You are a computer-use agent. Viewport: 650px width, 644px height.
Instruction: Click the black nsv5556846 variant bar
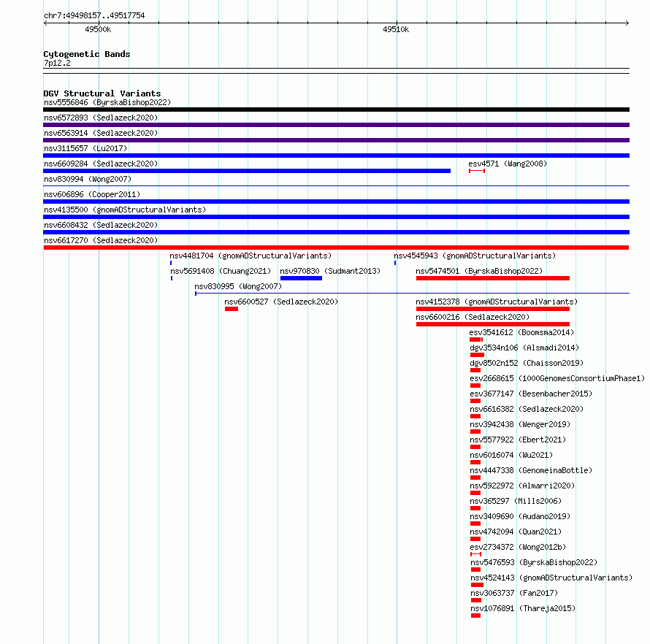[336, 110]
